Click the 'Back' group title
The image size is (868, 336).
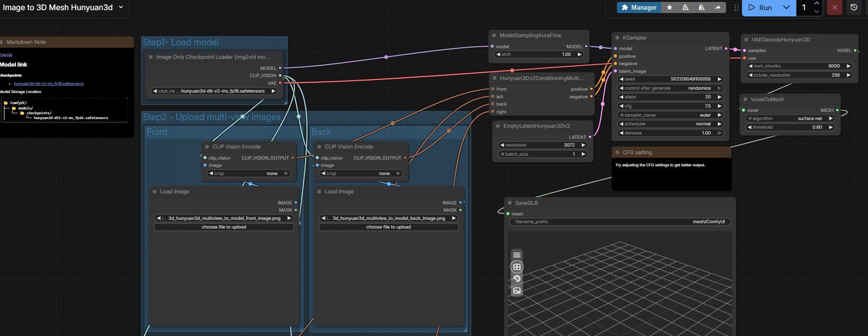(x=322, y=132)
